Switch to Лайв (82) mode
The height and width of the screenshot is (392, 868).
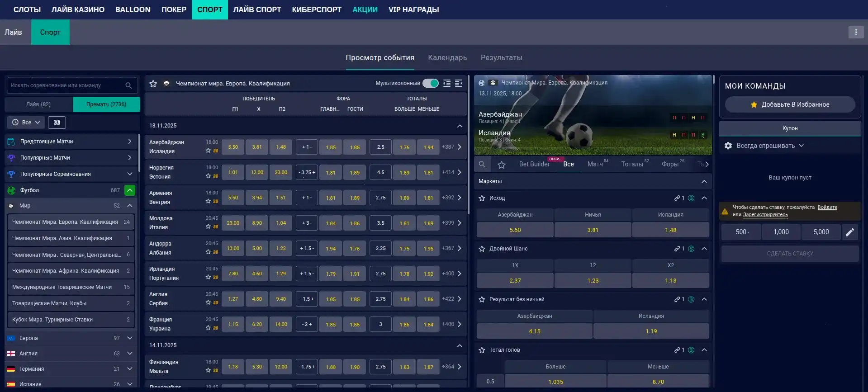click(38, 104)
